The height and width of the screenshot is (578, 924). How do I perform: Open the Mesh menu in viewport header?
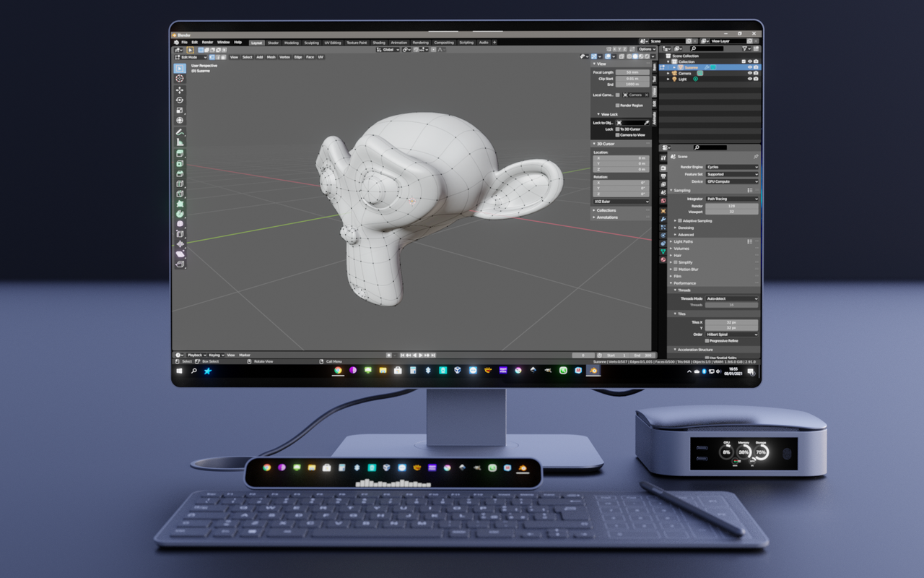coord(271,57)
